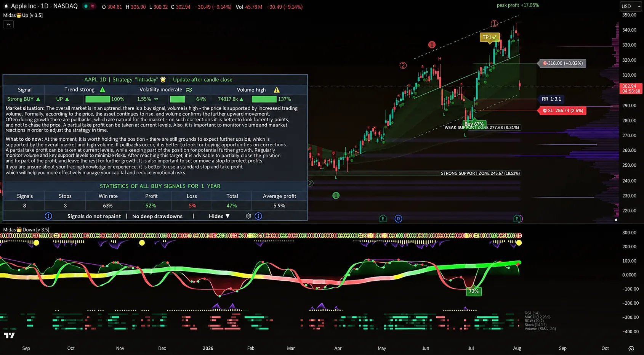Click STRONG SUPPORT ZONE 245.67 label
Screen dimensions: 644x355
pos(480,173)
